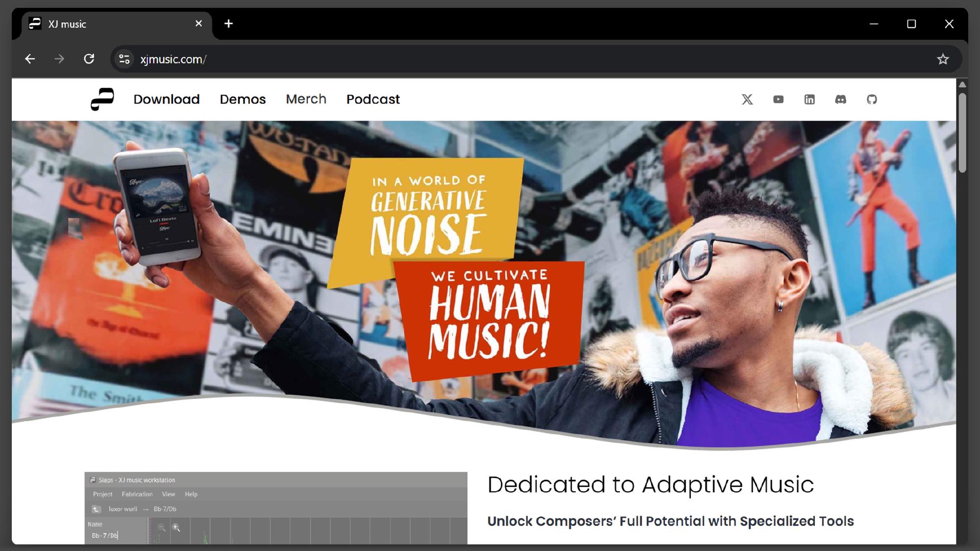Screen dimensions: 980x551
Task: Open the GitHub repository icon
Action: pyautogui.click(x=872, y=99)
